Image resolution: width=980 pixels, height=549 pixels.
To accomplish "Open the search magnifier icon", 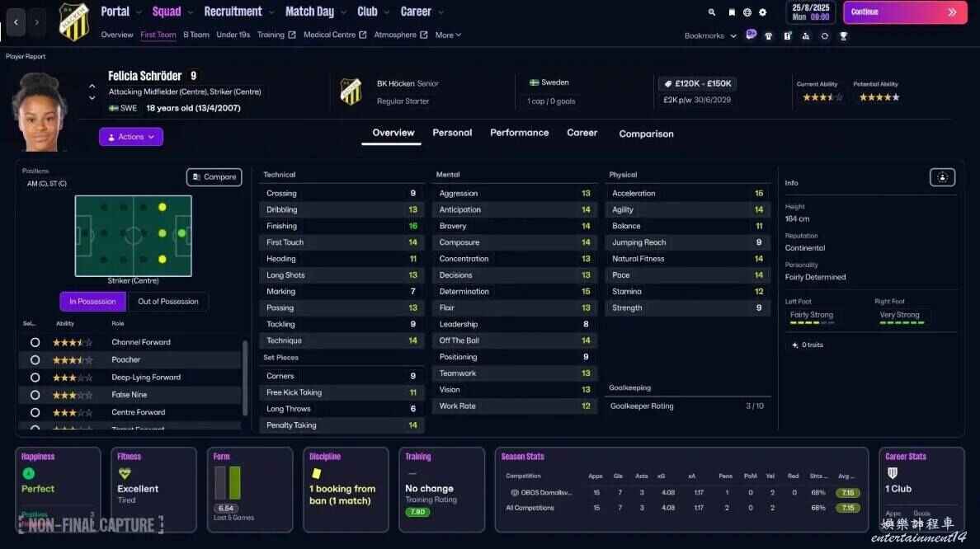I will pyautogui.click(x=712, y=12).
